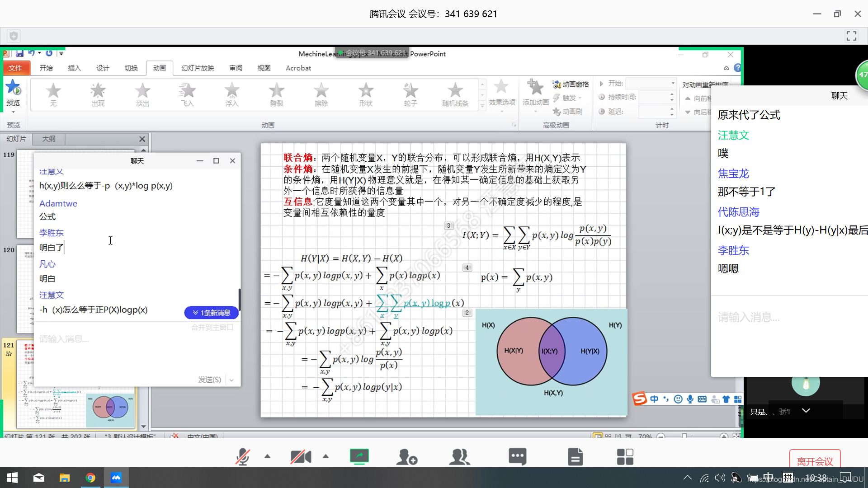Expand camera options arrow
The height and width of the screenshot is (488, 868).
click(x=325, y=456)
